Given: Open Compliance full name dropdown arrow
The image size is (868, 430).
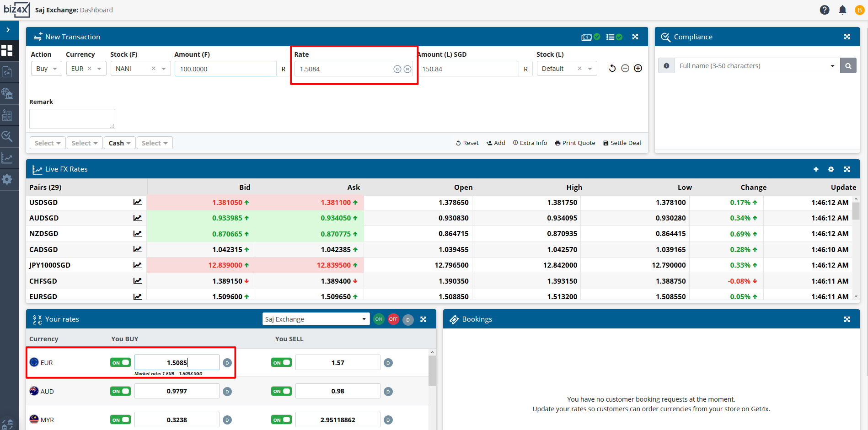Looking at the screenshot, I should (832, 66).
